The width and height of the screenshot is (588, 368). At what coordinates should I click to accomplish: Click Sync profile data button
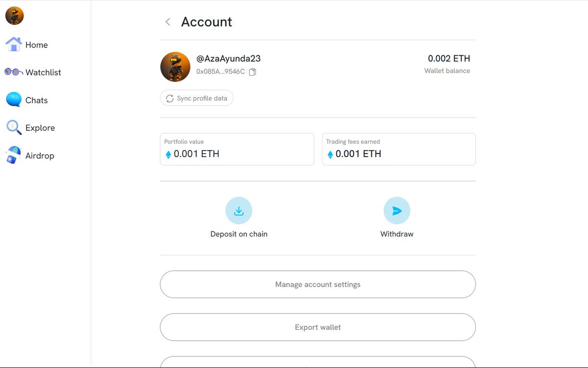click(x=196, y=98)
